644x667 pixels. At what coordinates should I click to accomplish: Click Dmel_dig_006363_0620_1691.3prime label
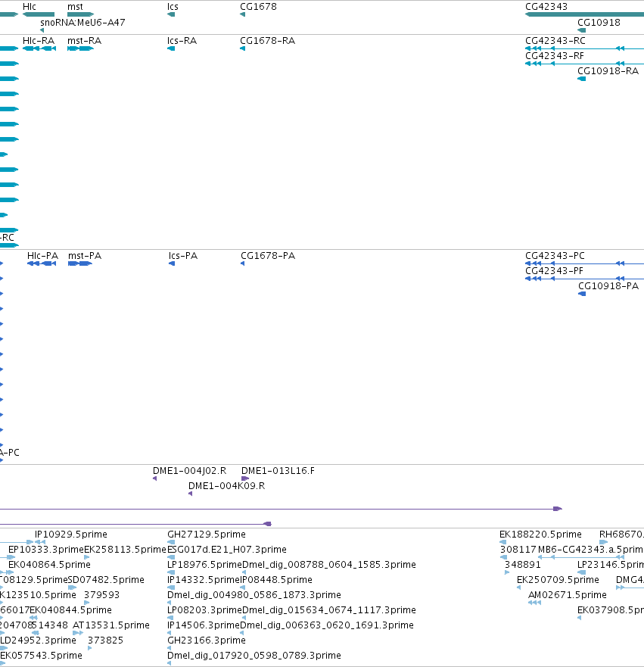(327, 625)
